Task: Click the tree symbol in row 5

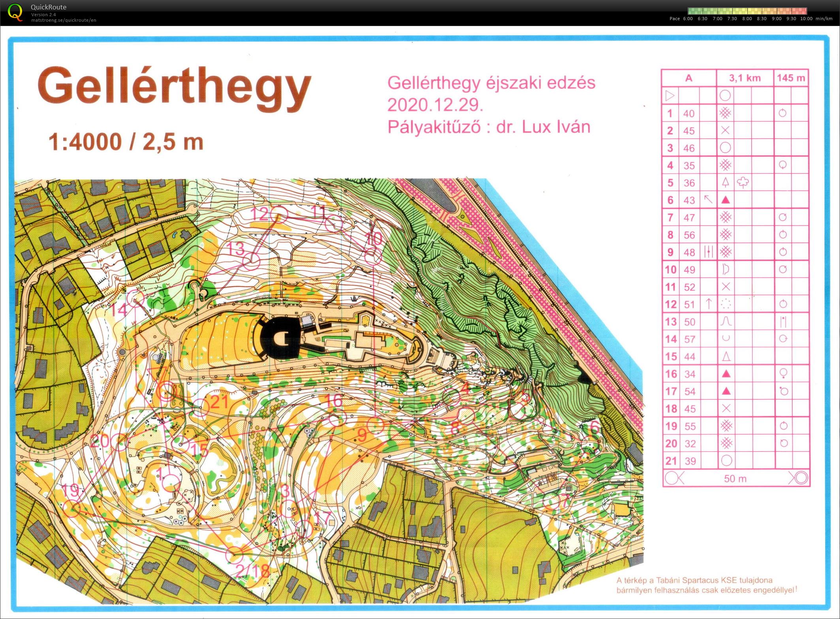Action: [x=743, y=183]
